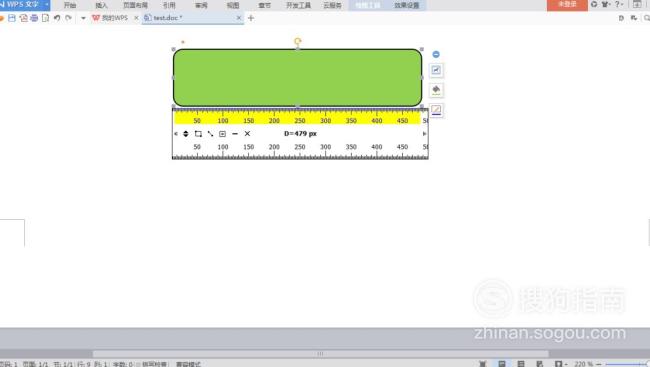Open the WPS 文字 application menu dropdown
Viewport: 650px width, 367px height.
click(46, 5)
